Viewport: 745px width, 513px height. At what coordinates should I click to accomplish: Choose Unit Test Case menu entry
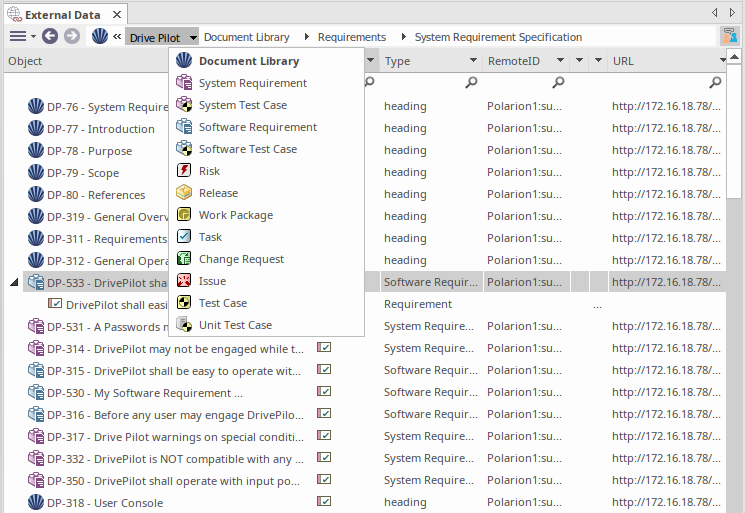[266, 325]
